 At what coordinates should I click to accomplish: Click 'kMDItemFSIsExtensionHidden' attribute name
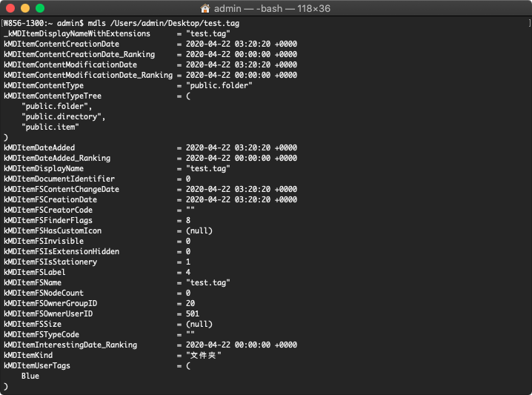click(x=61, y=251)
